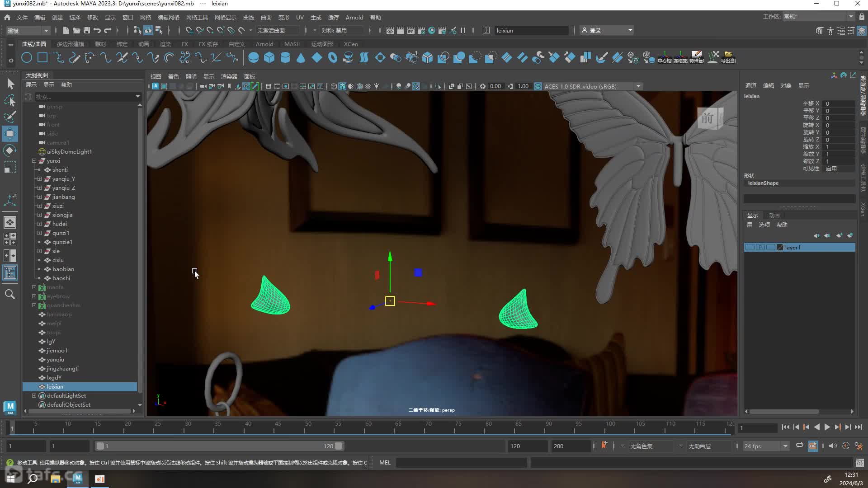This screenshot has height=488, width=868.
Task: Play the animation forward
Action: [x=827, y=427]
